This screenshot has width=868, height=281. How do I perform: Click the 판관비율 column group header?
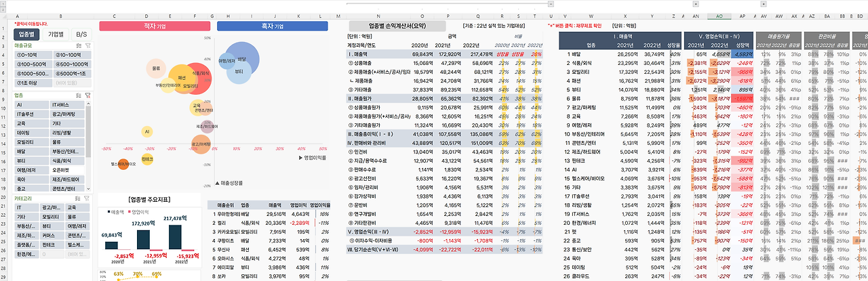click(826, 35)
